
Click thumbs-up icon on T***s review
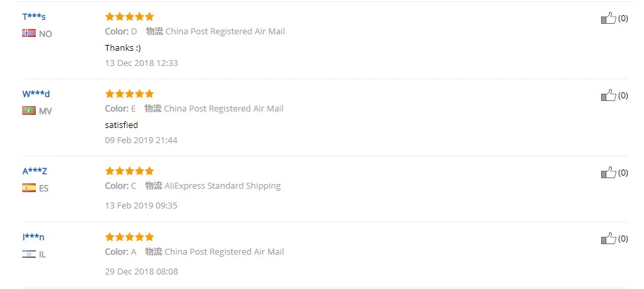pos(608,18)
